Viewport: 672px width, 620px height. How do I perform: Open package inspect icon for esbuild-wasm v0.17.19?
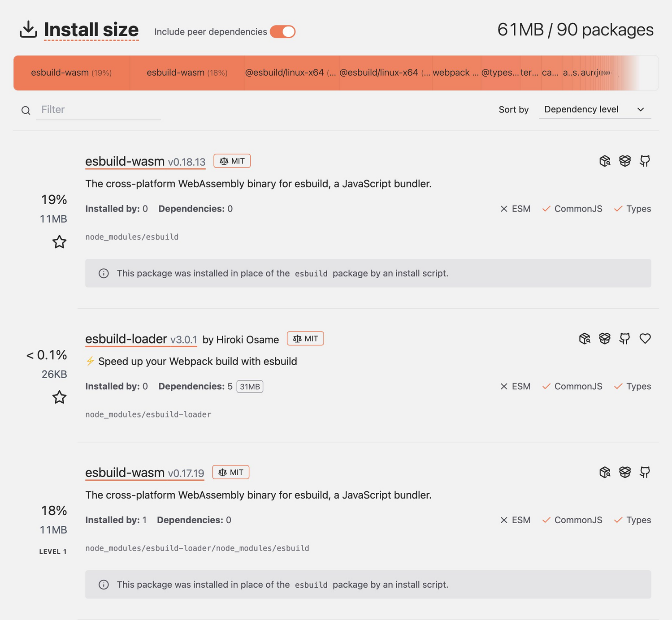[605, 472]
